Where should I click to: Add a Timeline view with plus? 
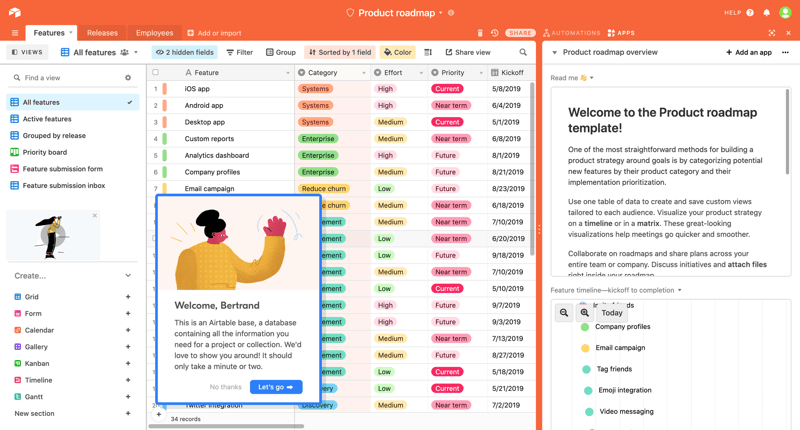coord(128,380)
